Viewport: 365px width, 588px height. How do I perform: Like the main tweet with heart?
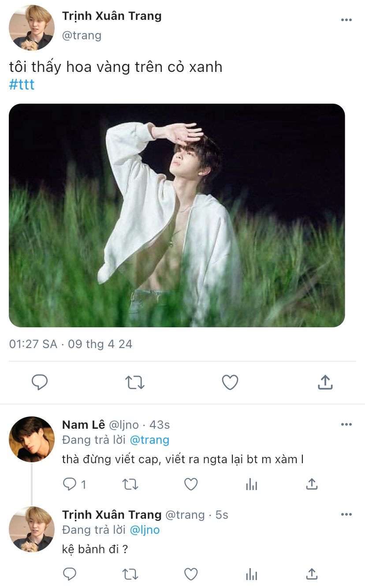point(230,382)
